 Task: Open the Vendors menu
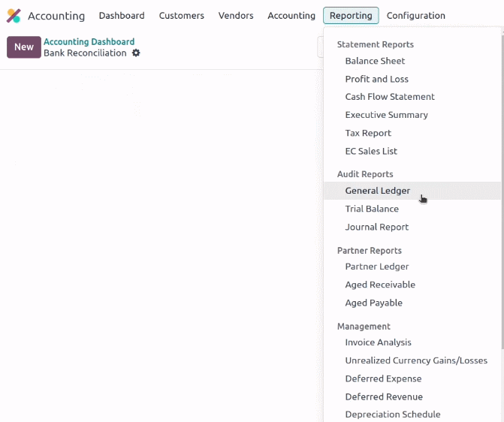click(236, 16)
